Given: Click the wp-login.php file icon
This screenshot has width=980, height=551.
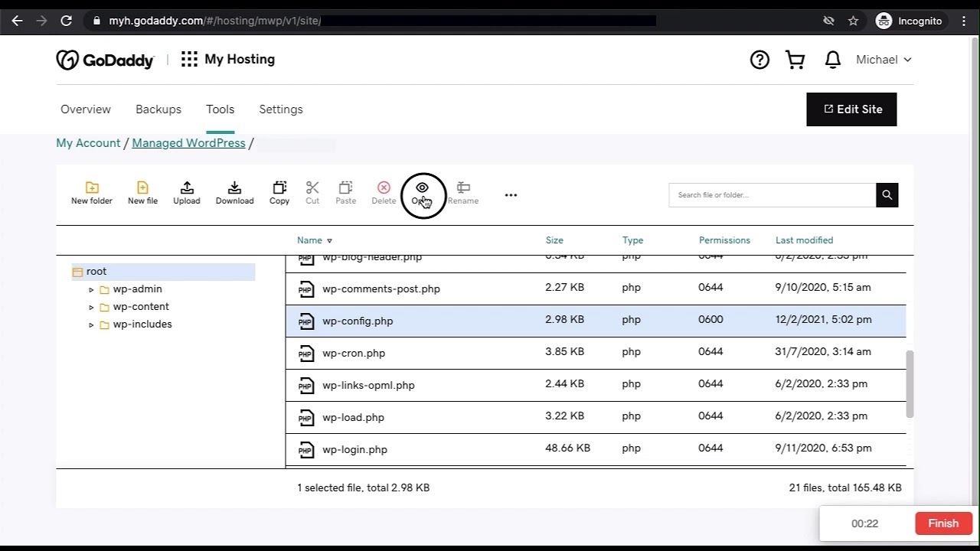Looking at the screenshot, I should [306, 449].
